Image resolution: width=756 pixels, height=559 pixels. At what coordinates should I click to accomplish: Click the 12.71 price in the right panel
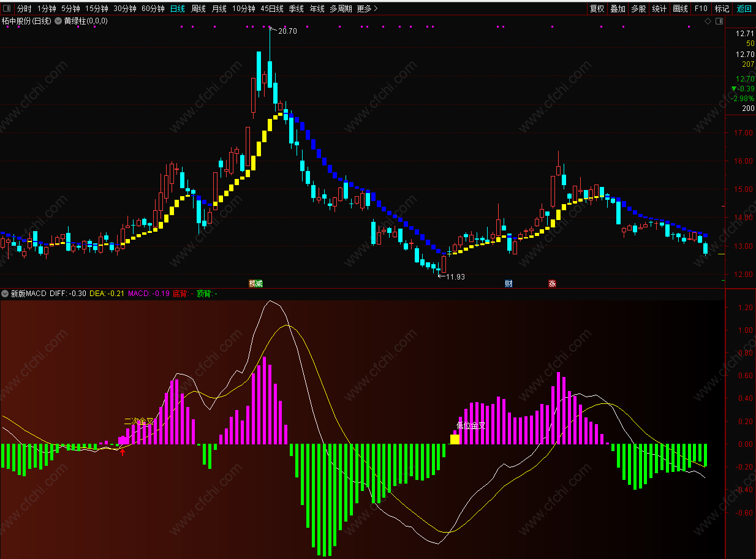[x=745, y=34]
